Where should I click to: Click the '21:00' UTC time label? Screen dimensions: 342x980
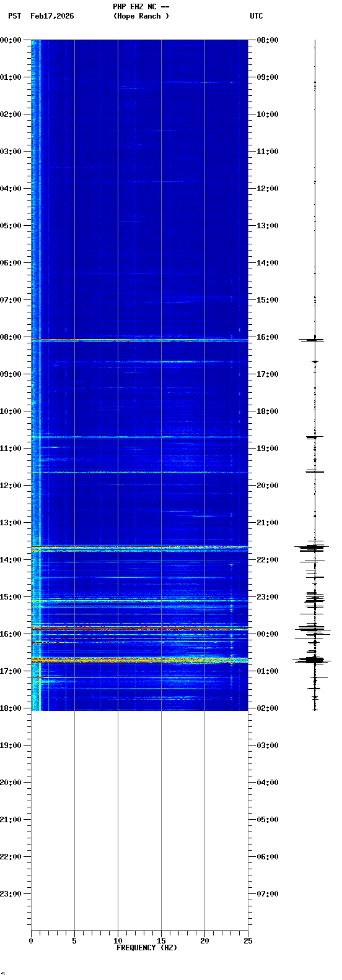point(268,523)
